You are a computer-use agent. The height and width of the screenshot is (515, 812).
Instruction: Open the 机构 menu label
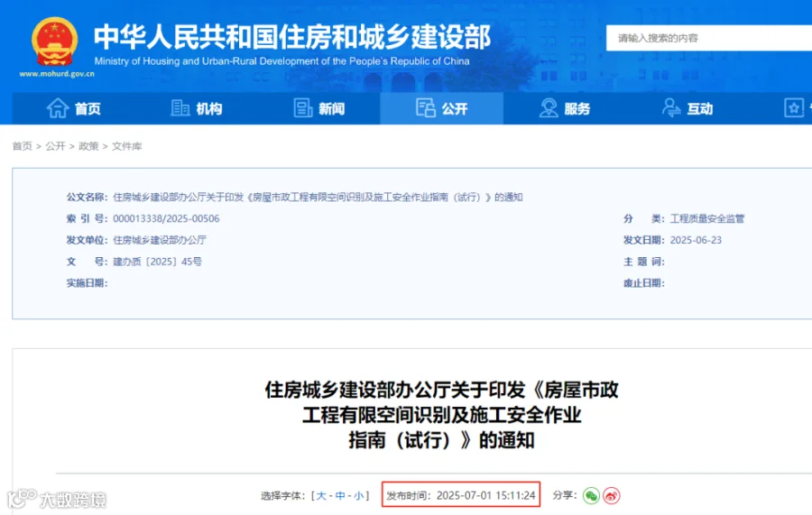[x=209, y=109]
